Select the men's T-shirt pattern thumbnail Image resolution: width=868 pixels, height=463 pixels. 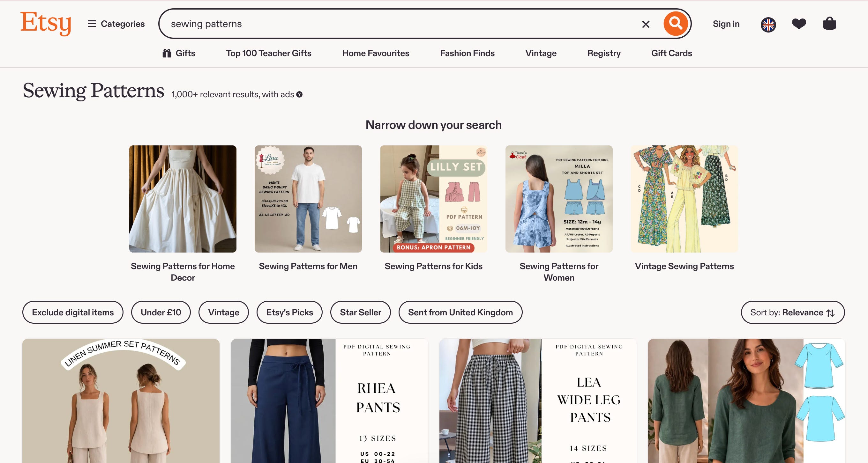308,199
